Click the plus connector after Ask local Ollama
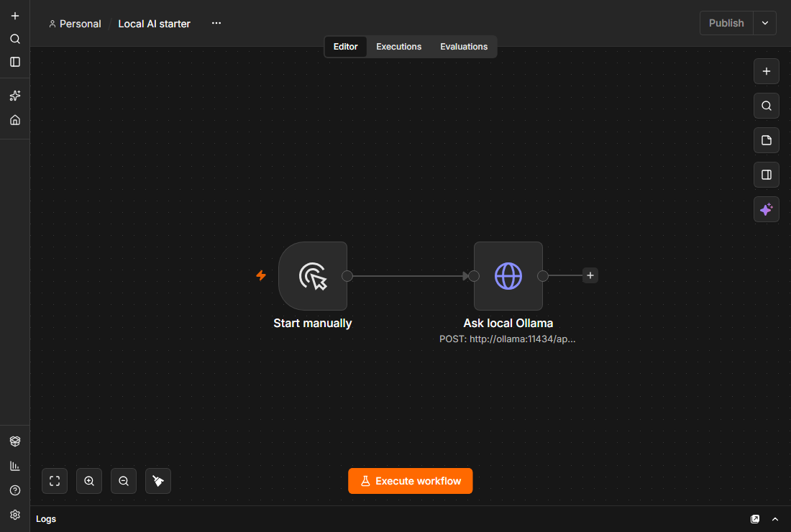The height and width of the screenshot is (532, 791). click(x=590, y=275)
